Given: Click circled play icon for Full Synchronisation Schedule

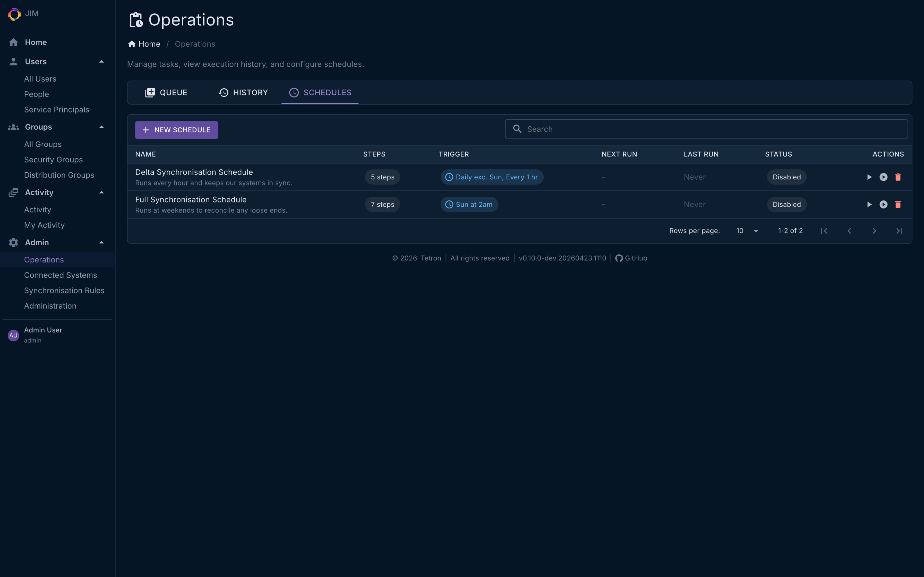Looking at the screenshot, I should point(883,205).
